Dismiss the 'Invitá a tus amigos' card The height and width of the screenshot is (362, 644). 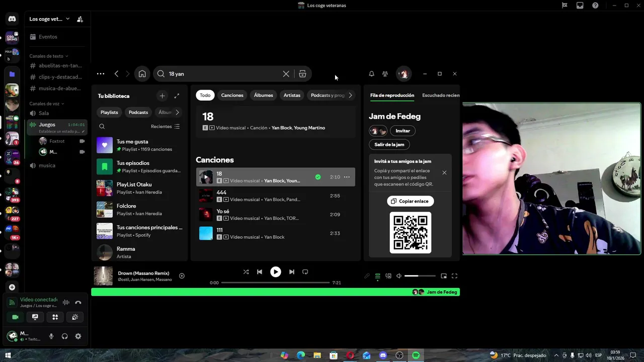click(x=444, y=172)
